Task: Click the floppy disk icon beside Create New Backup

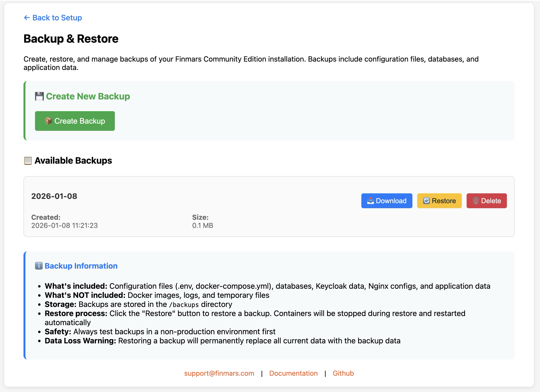Action: pos(39,96)
